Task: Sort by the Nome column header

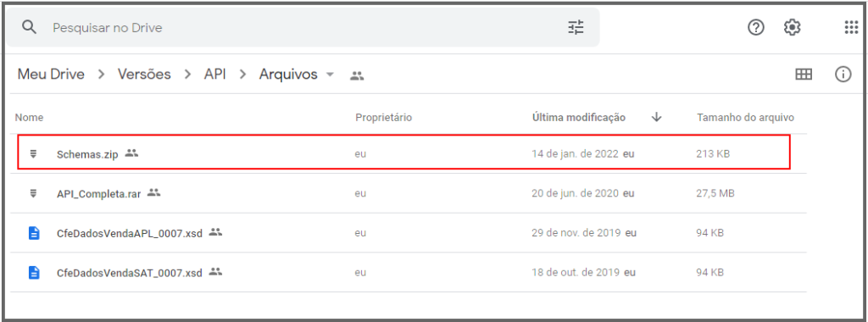Action: point(29,117)
